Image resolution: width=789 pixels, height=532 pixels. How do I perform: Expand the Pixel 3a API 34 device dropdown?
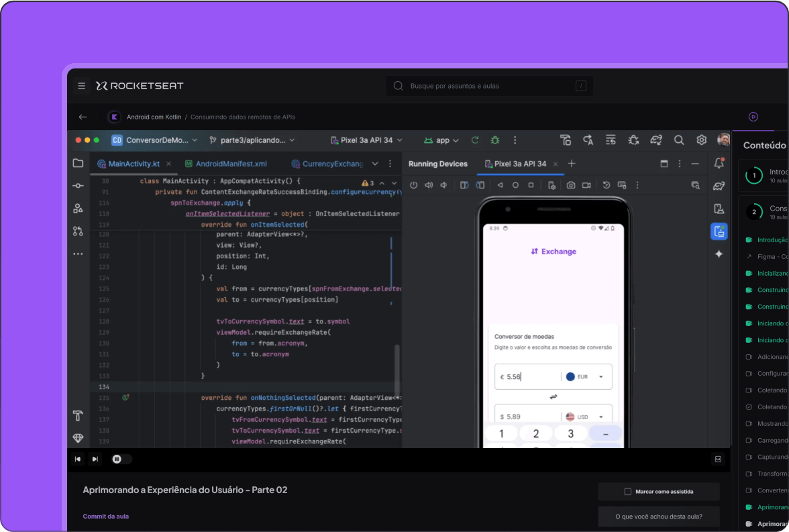(x=366, y=140)
